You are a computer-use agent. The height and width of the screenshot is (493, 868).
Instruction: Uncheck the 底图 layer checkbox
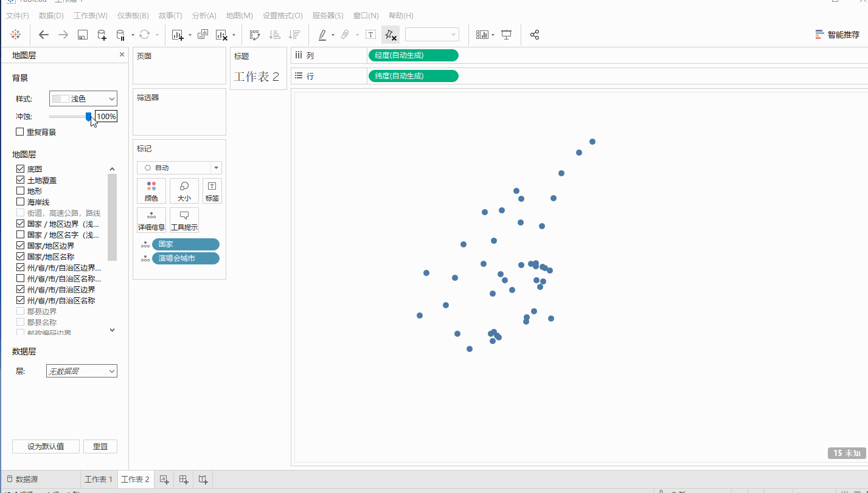tap(20, 169)
